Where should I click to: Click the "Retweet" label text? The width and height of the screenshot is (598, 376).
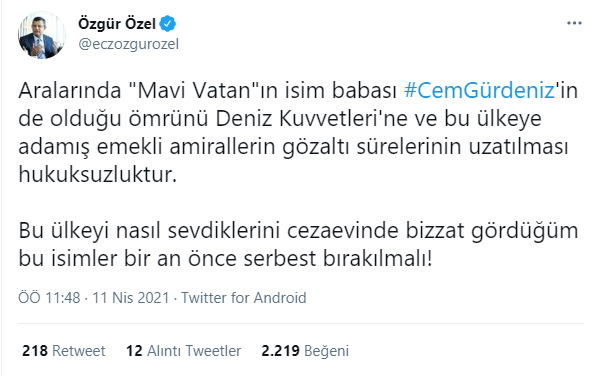click(x=79, y=351)
